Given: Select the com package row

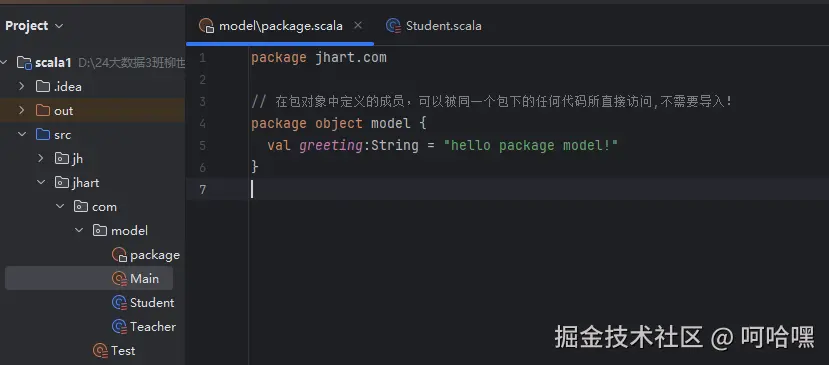Looking at the screenshot, I should [93, 206].
